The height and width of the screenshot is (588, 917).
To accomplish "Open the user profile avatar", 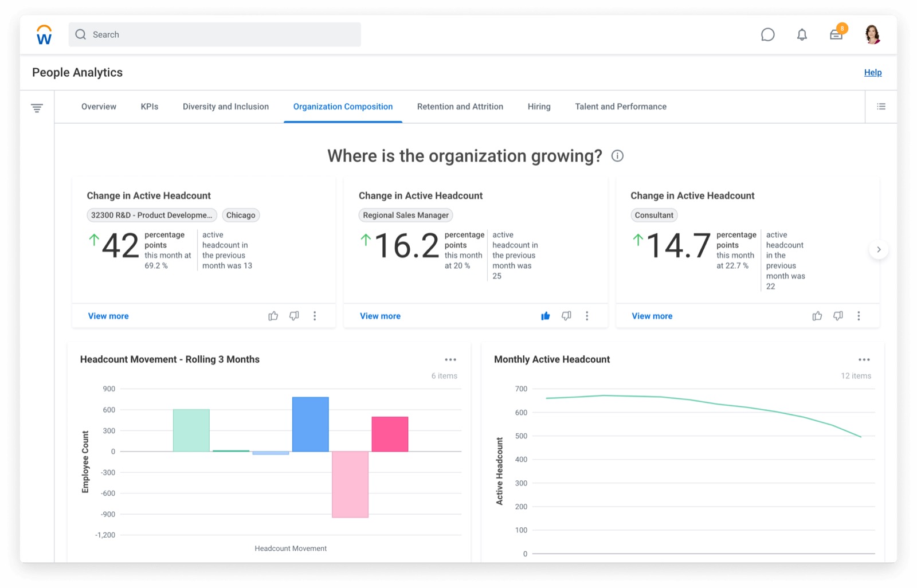I will 872,34.
